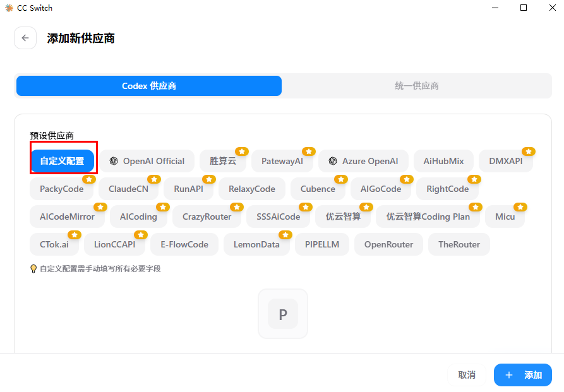
Task: Select the 自定义配置 preset
Action: pos(63,161)
